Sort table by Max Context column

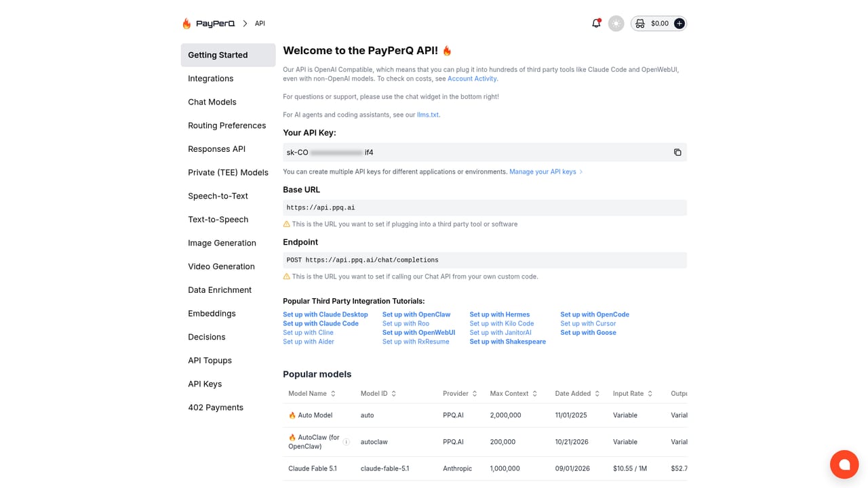(x=513, y=394)
